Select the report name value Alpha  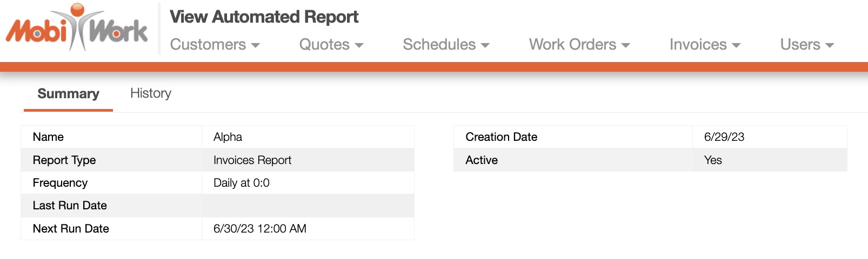tap(228, 137)
